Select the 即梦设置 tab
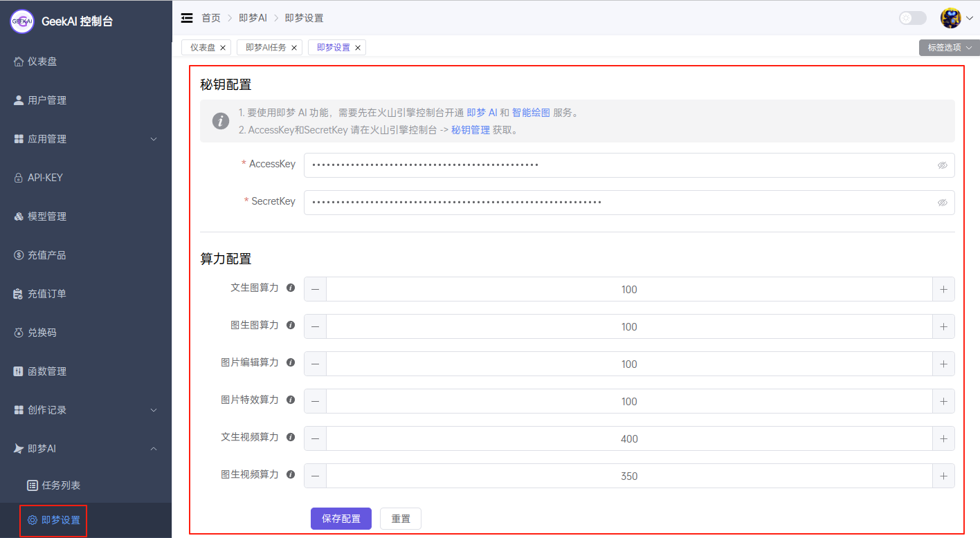Screen dimensions: 980x538 point(334,48)
